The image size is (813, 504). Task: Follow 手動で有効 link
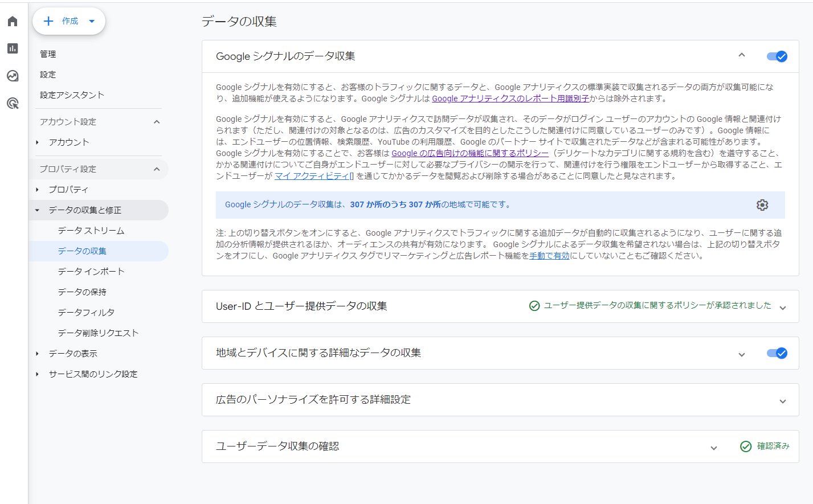549,256
